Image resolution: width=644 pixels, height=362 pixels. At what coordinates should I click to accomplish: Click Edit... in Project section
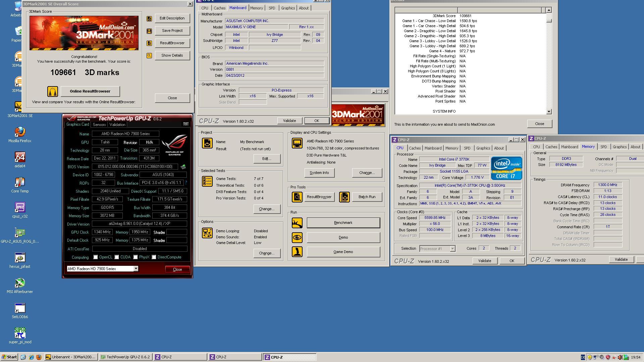click(x=267, y=159)
